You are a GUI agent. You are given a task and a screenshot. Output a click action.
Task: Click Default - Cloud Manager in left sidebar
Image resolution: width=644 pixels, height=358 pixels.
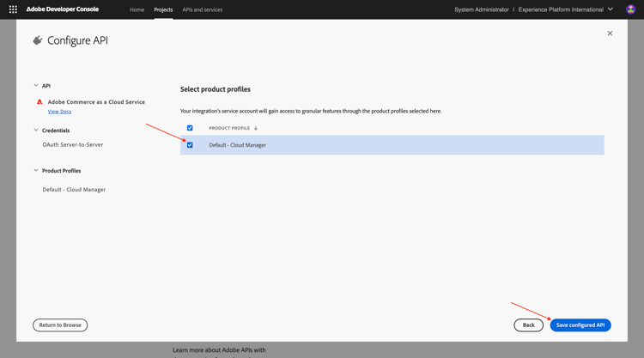(x=74, y=189)
